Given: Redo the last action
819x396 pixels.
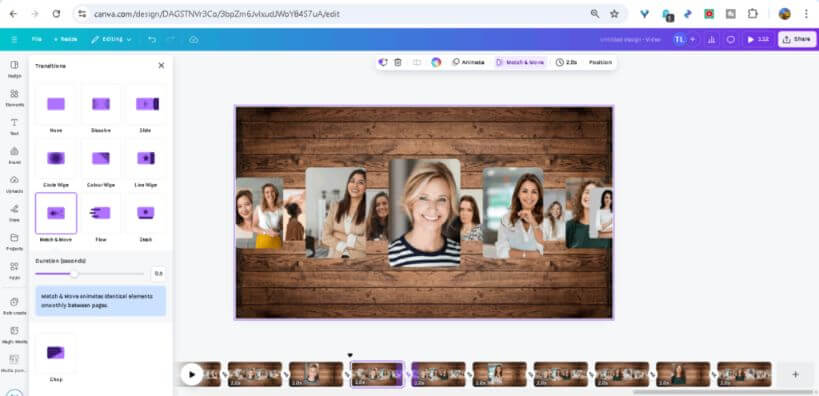Looking at the screenshot, I should [170, 39].
